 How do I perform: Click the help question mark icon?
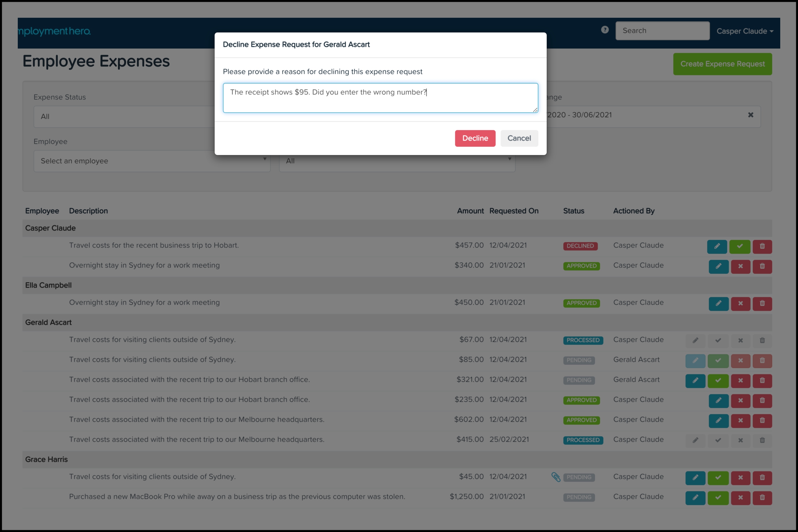604,30
